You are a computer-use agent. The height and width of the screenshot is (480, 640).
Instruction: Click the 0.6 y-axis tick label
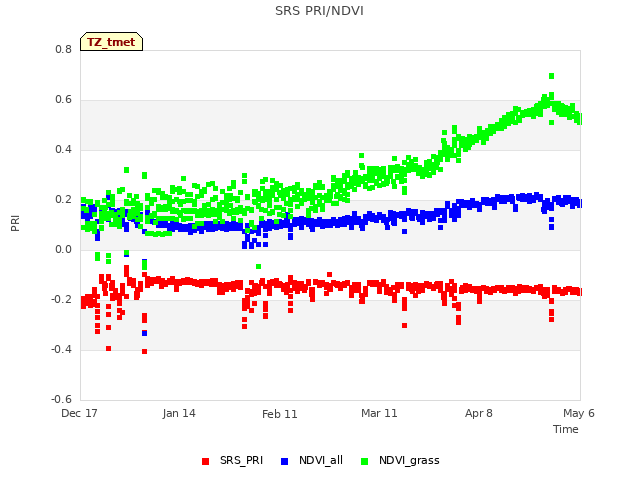[x=63, y=100]
